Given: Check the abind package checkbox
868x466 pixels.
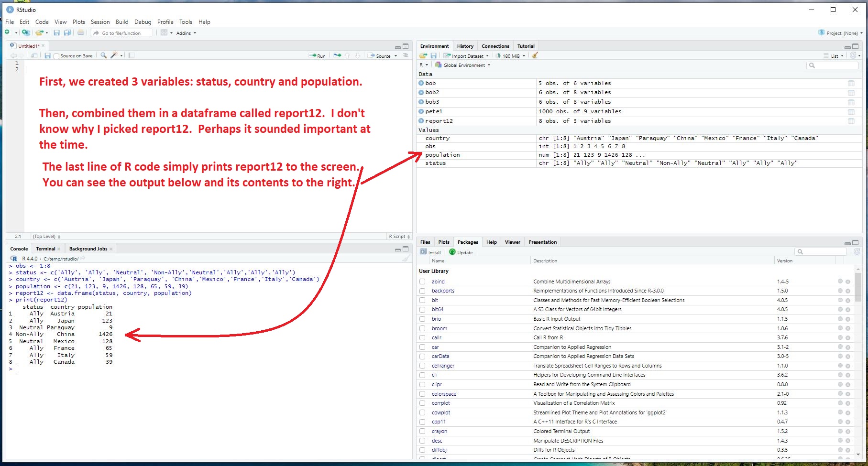Looking at the screenshot, I should click(422, 282).
